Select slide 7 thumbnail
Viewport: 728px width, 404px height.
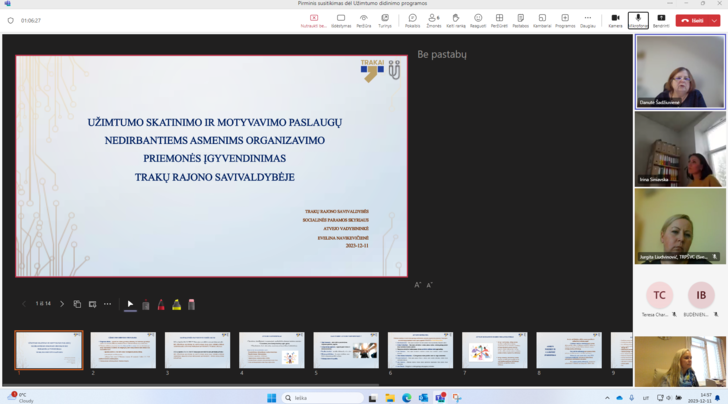point(494,350)
